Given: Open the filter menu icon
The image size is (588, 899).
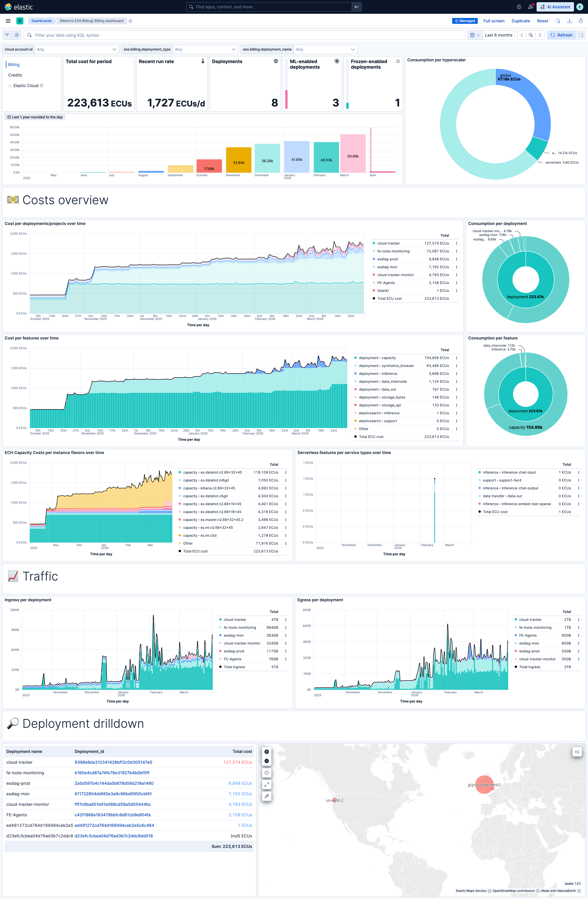Looking at the screenshot, I should coord(7,35).
